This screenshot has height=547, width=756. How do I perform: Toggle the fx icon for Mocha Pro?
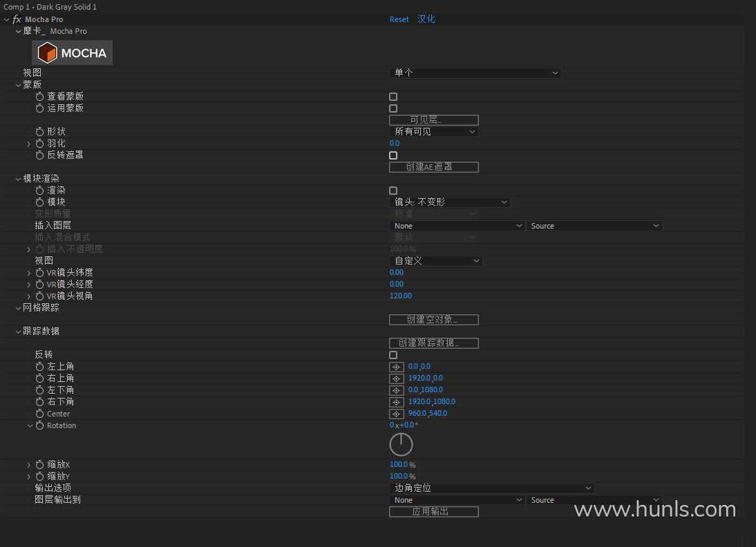[x=17, y=19]
